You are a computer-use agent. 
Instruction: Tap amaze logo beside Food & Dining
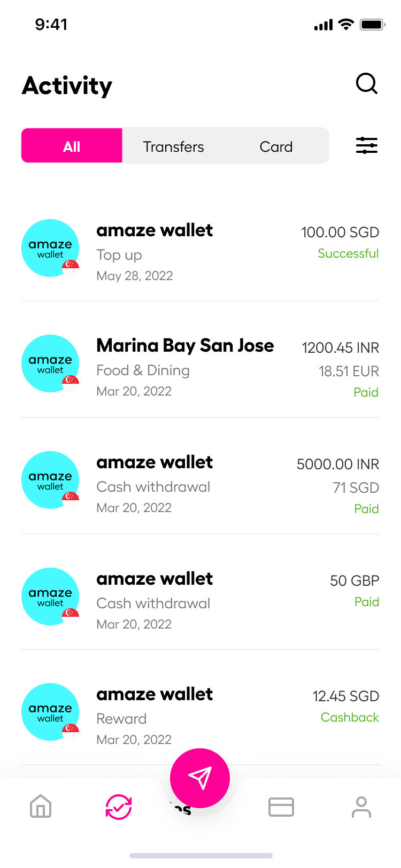[50, 363]
